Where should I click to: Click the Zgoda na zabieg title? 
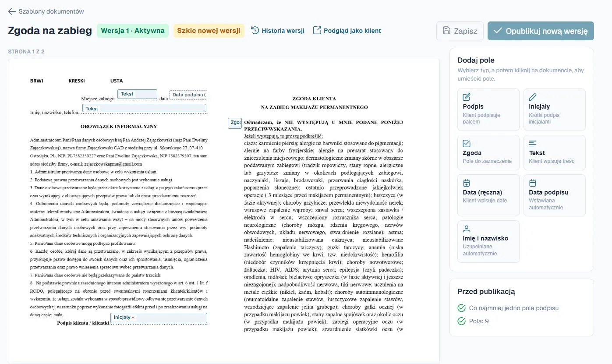coord(50,31)
